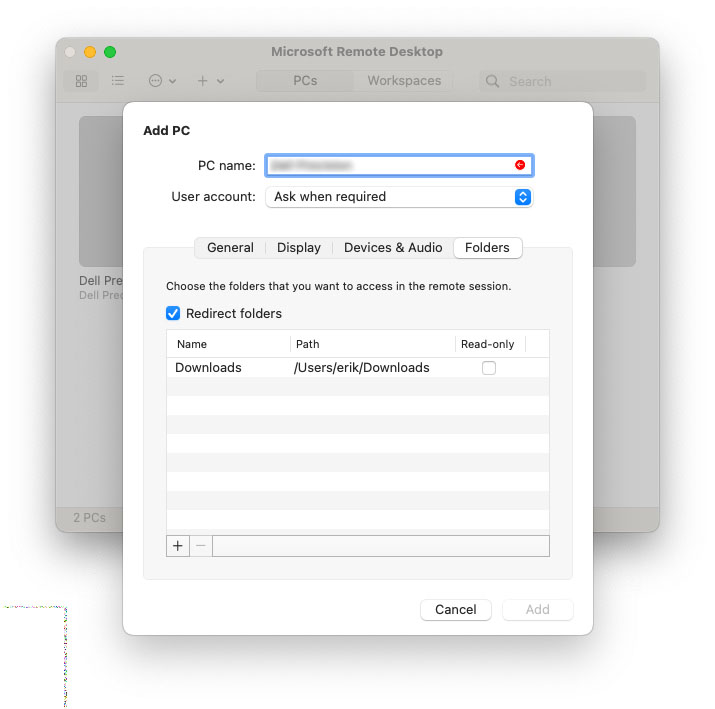Uncheck the Redirect folders checkbox
Screen dimensions: 715x709
point(173,313)
